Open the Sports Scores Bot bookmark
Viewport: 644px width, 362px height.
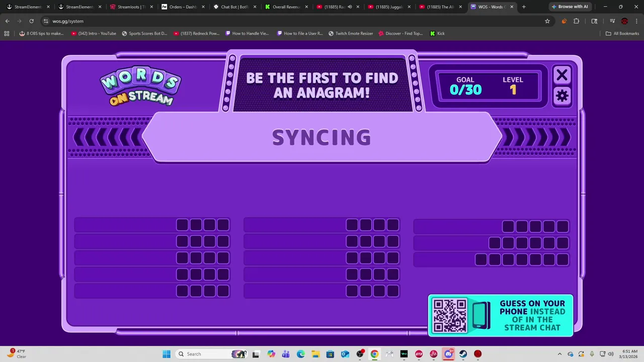coord(144,34)
